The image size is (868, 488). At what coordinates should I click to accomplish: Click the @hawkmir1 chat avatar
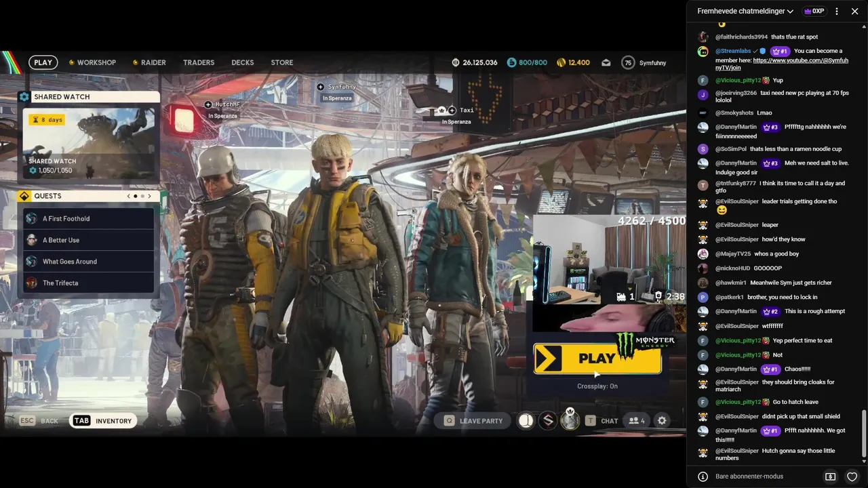703,283
